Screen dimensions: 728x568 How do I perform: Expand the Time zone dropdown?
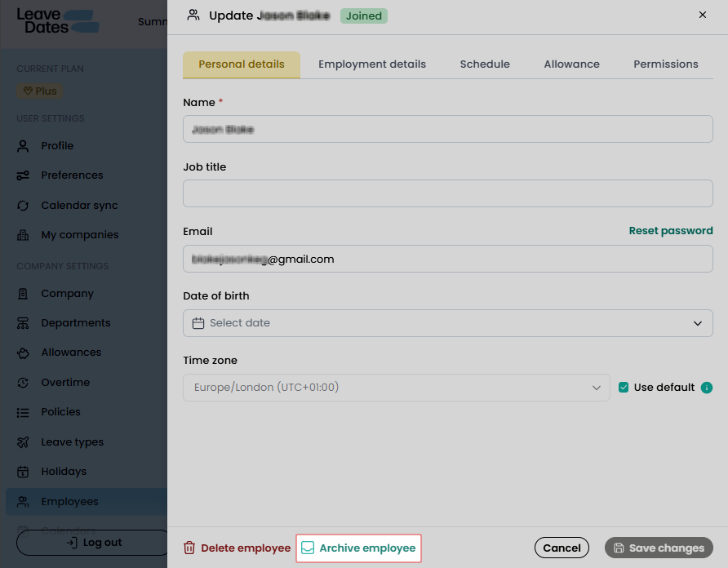pos(397,388)
